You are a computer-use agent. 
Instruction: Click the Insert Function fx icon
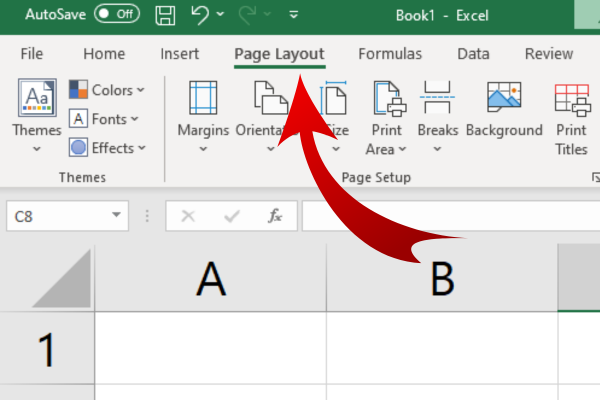(x=275, y=216)
